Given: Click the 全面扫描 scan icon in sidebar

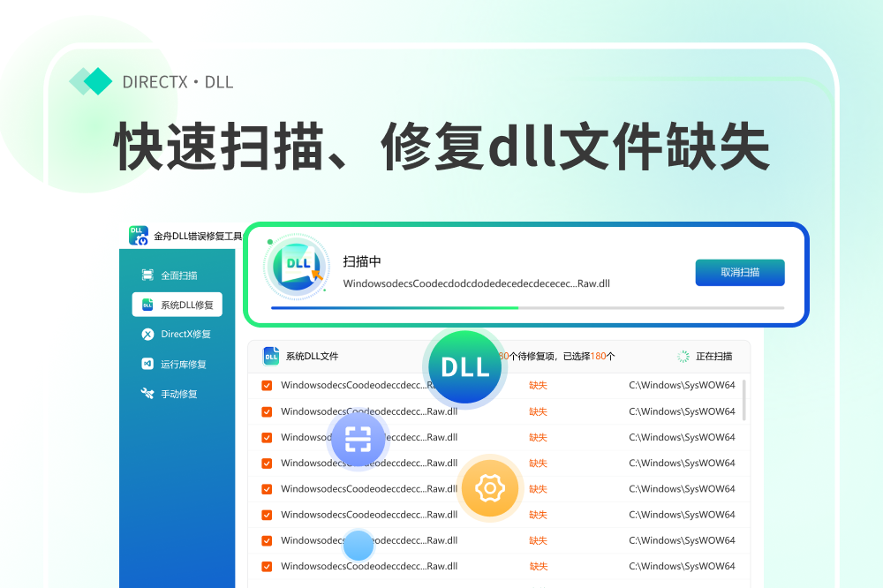Looking at the screenshot, I should (x=147, y=275).
